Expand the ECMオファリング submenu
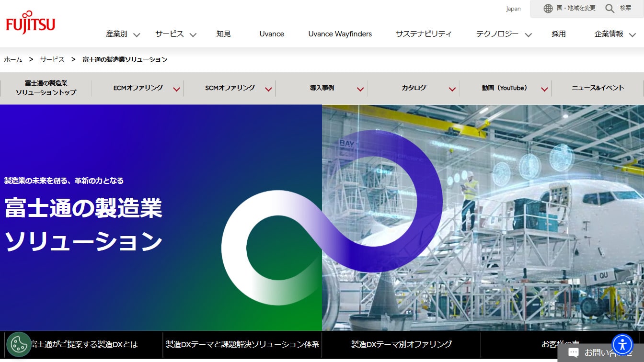This screenshot has height=362, width=644. tap(176, 89)
